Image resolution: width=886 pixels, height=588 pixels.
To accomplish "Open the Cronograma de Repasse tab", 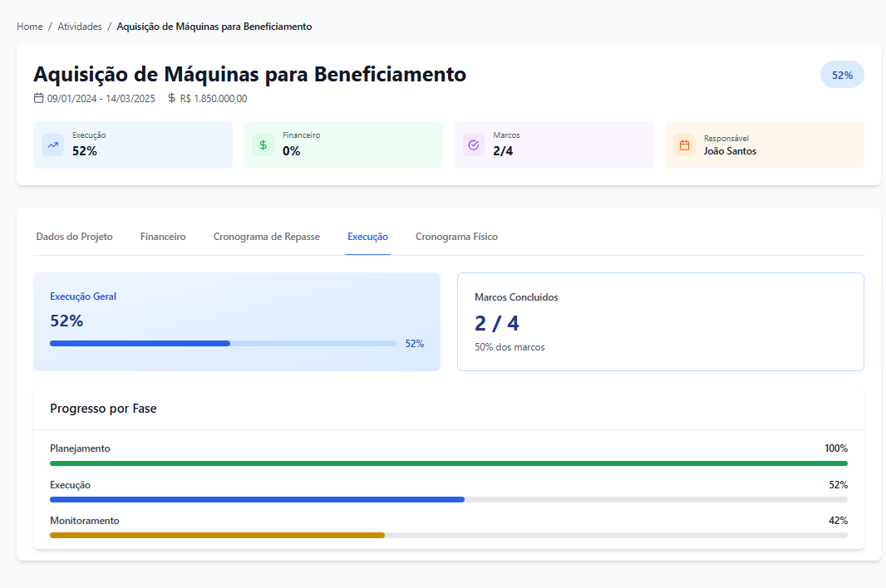I will (266, 237).
